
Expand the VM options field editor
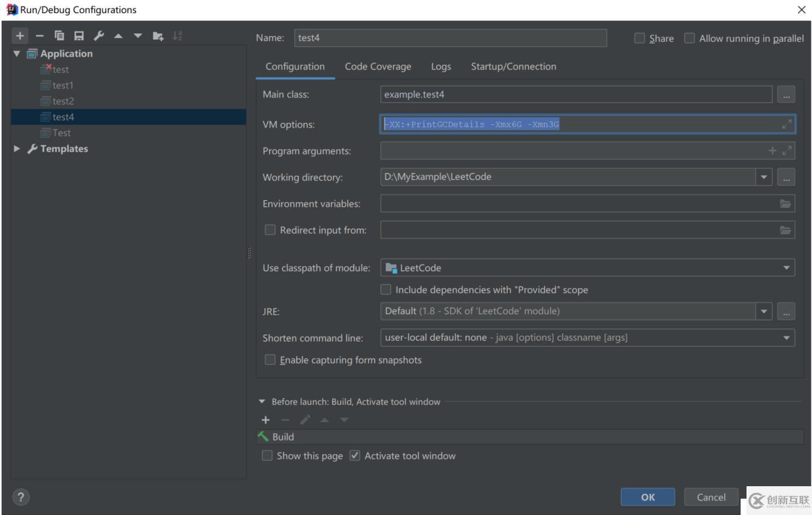click(786, 124)
